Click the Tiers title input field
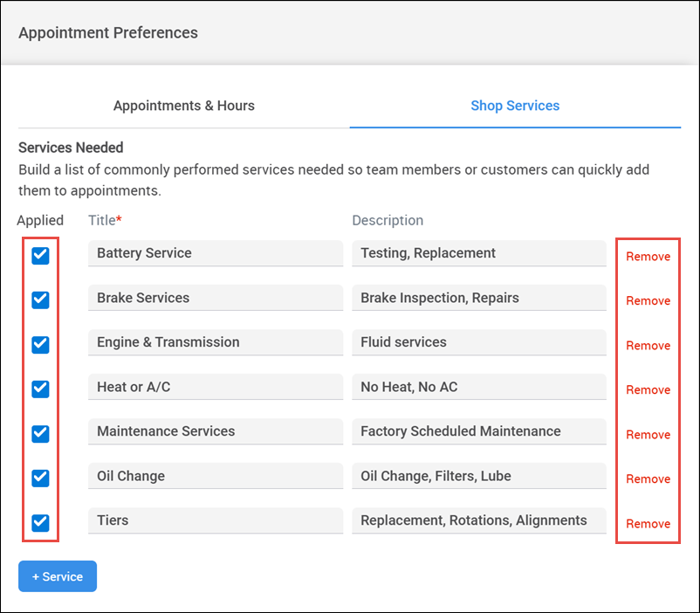This screenshot has width=700, height=613. [215, 520]
